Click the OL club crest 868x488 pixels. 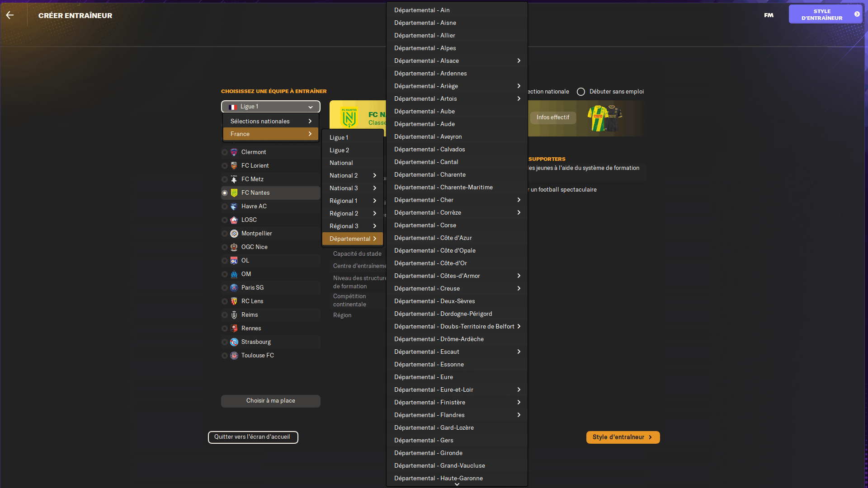[x=234, y=261]
